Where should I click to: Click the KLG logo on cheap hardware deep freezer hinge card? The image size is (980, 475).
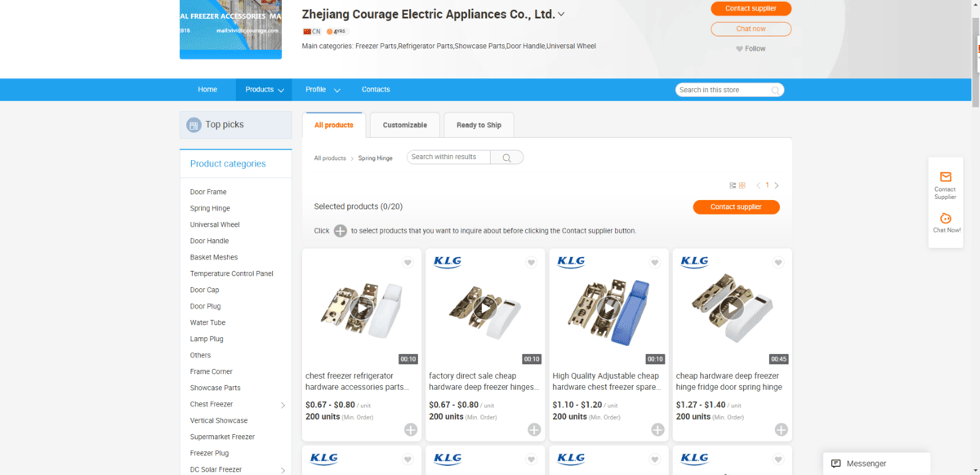pos(694,262)
